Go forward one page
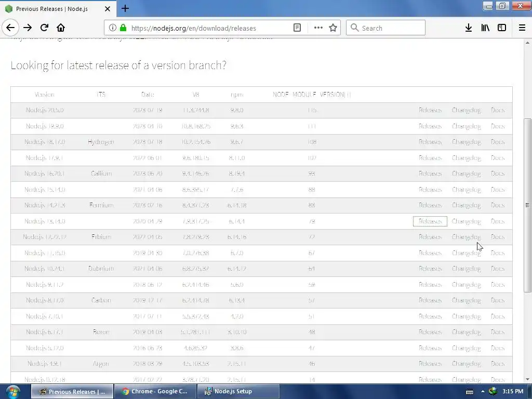The width and height of the screenshot is (532, 399). [28, 28]
